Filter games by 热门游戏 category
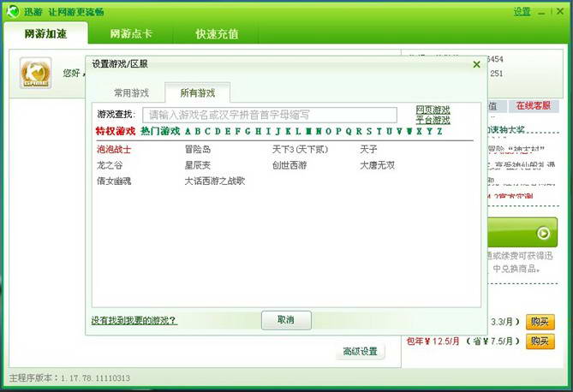This screenshot has height=392, width=573. [x=160, y=131]
